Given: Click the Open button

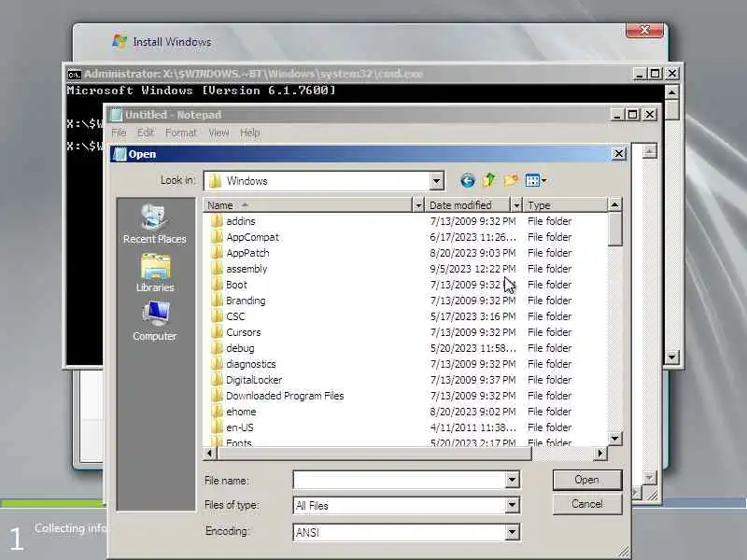Looking at the screenshot, I should click(x=587, y=480).
